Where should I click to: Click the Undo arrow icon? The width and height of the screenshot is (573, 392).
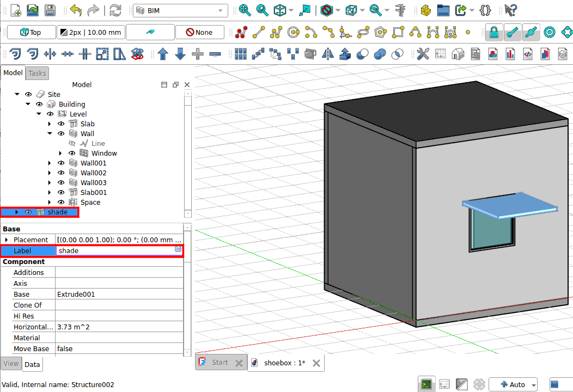click(x=76, y=10)
